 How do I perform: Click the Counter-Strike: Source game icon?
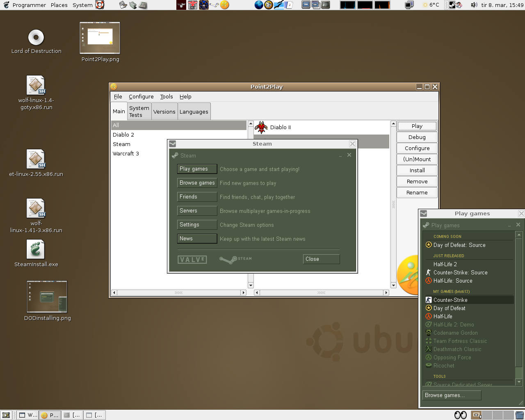click(x=429, y=272)
